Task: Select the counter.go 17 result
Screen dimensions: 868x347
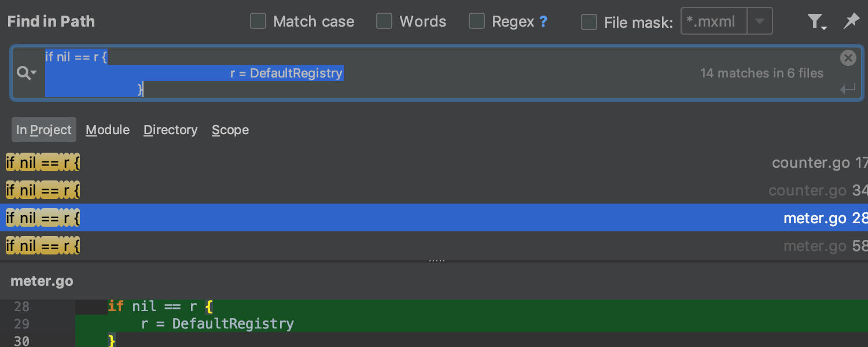Action: click(x=434, y=163)
